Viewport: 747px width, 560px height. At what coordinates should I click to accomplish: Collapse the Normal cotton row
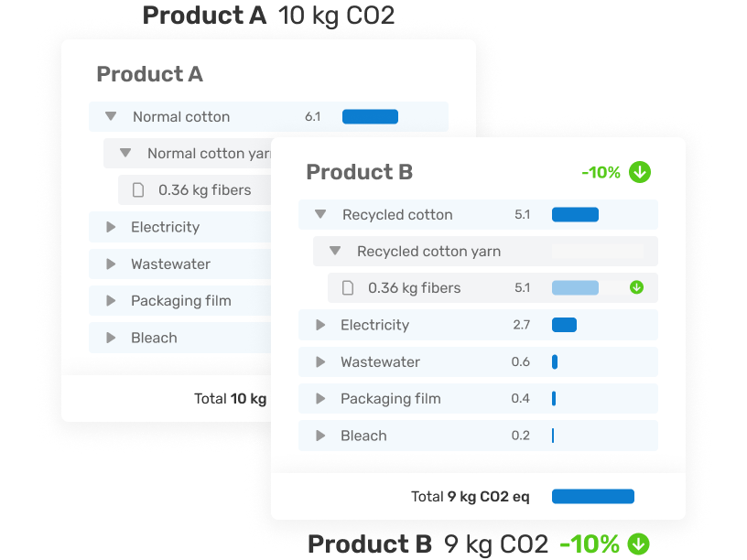(x=111, y=116)
